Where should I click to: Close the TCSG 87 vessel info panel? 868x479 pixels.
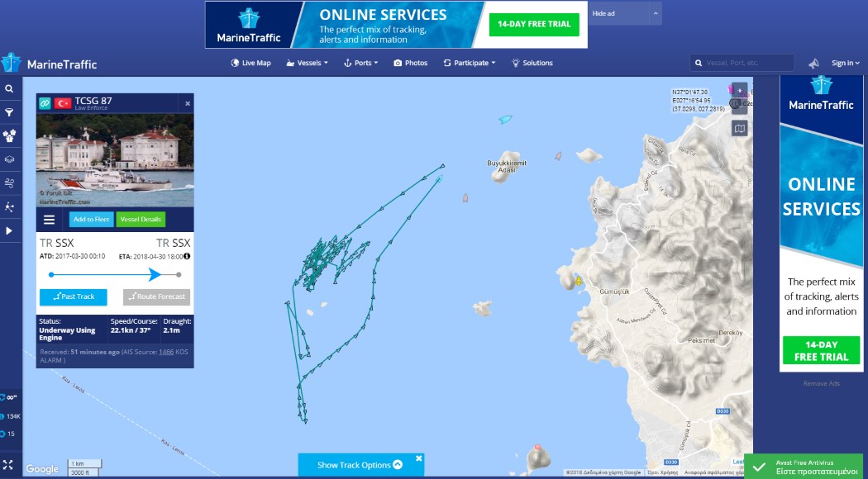point(188,103)
